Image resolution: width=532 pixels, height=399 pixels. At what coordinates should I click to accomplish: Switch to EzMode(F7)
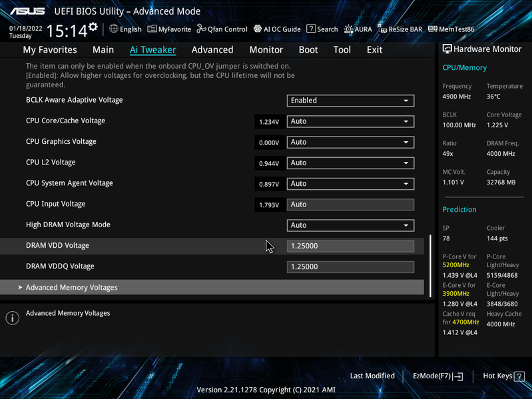tap(437, 376)
